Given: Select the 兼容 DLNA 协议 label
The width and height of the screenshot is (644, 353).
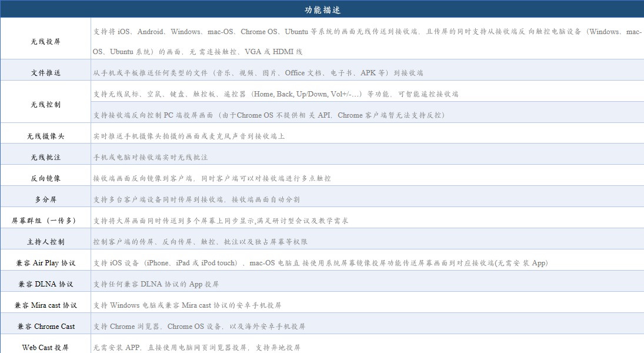Looking at the screenshot, I should [46, 284].
